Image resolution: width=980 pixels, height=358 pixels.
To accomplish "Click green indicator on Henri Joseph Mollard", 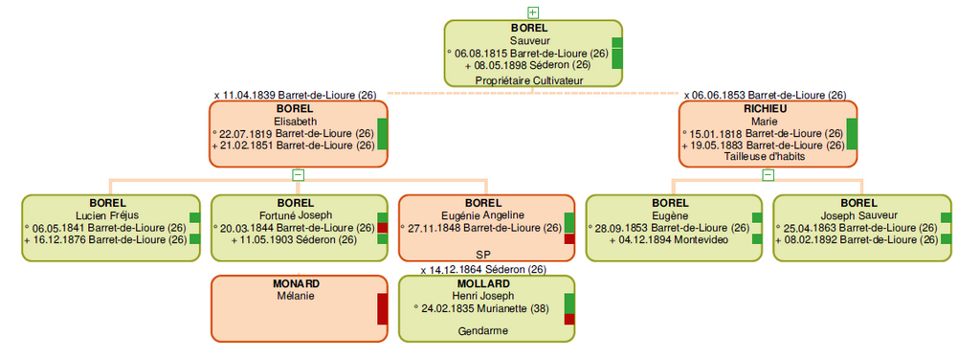I will [x=569, y=303].
